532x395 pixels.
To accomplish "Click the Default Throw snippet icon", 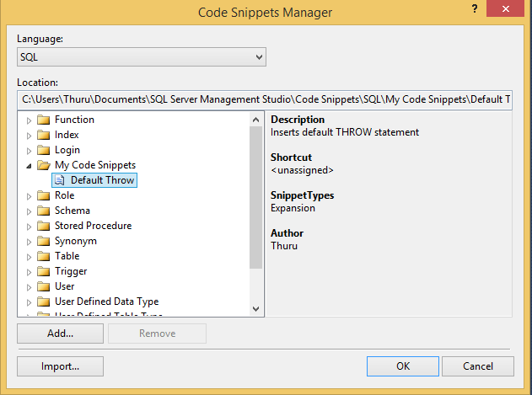I will click(60, 180).
